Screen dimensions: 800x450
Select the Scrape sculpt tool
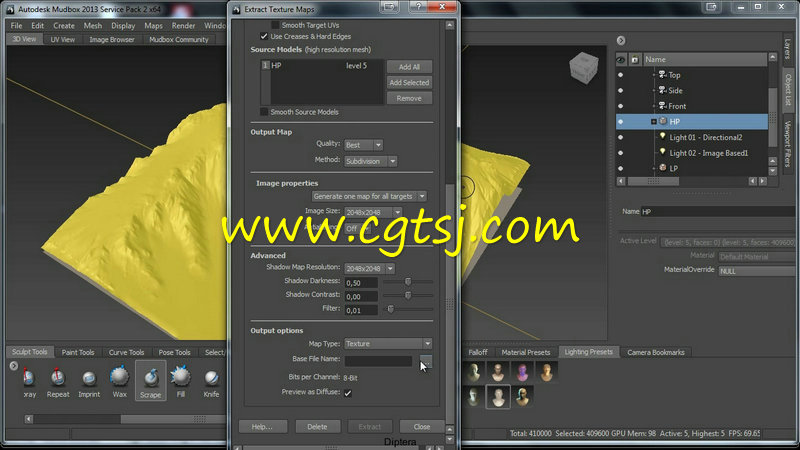tap(151, 381)
